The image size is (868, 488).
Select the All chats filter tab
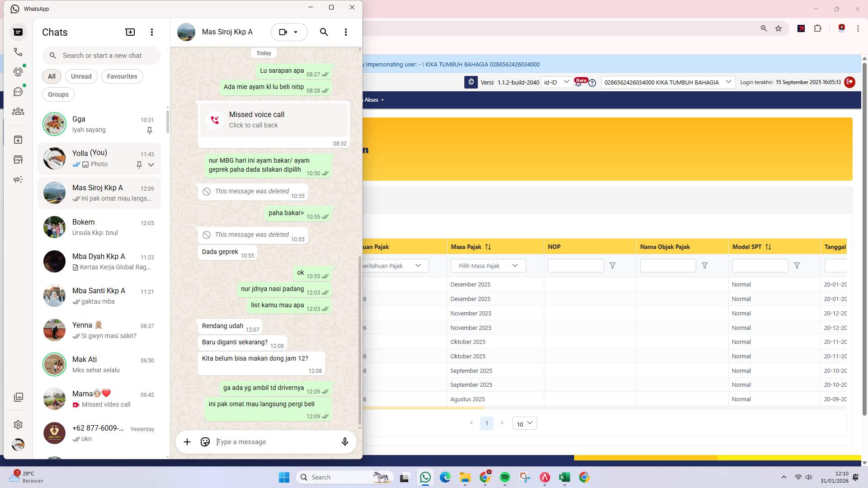[x=51, y=76]
